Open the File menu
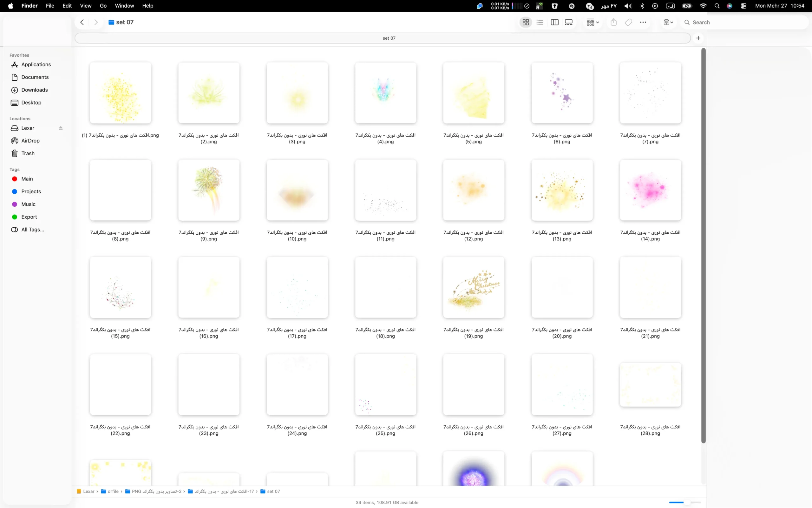 [50, 6]
